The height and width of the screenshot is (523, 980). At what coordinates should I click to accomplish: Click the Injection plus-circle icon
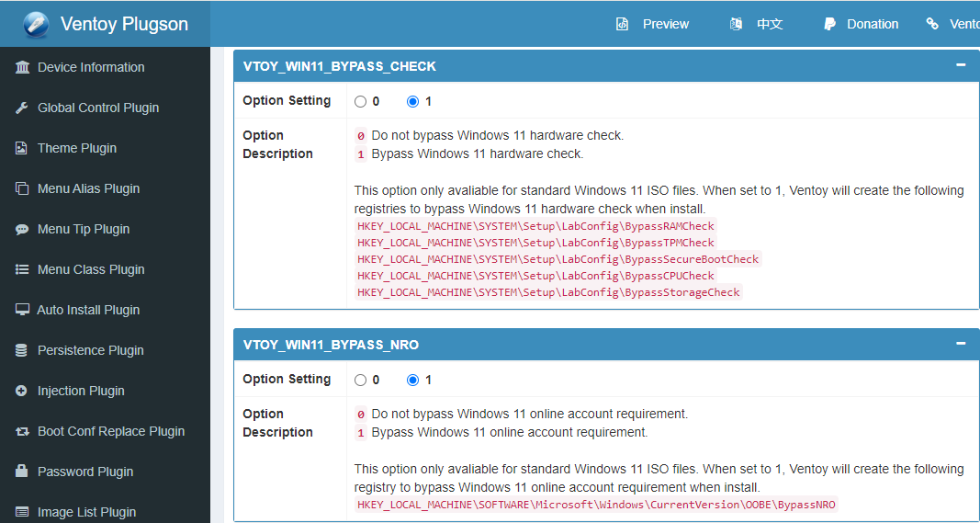(x=21, y=391)
